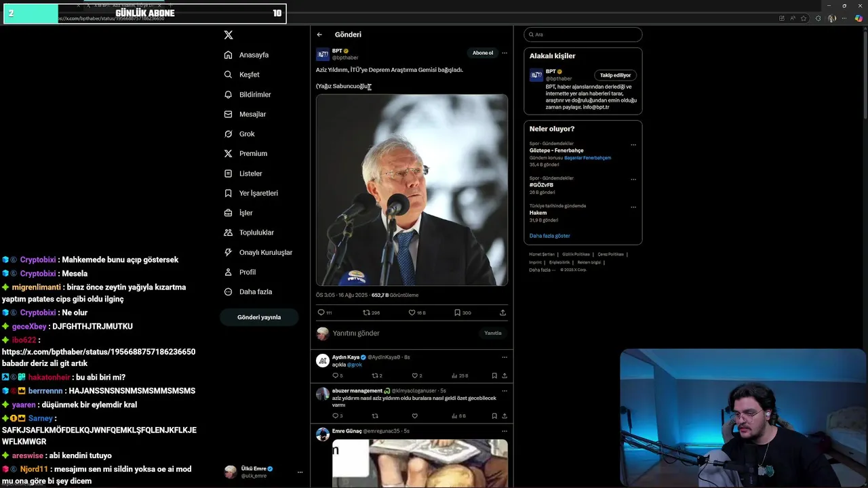
Task: View analytics on Aydın Kaya's comment
Action: [x=459, y=375]
